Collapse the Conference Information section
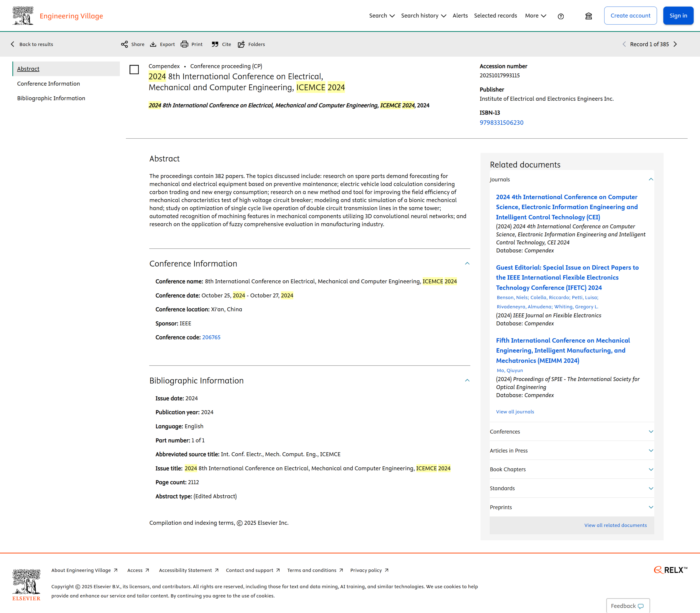The image size is (700, 613). (467, 263)
